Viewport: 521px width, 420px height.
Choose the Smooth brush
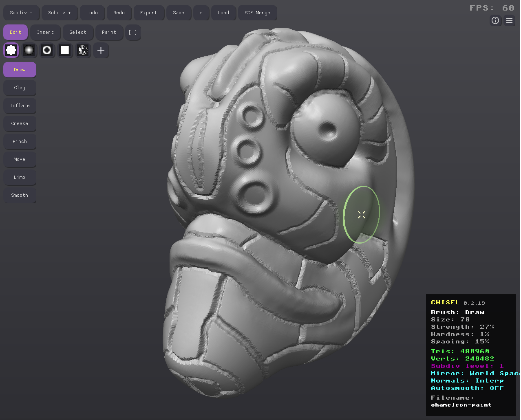pos(20,195)
